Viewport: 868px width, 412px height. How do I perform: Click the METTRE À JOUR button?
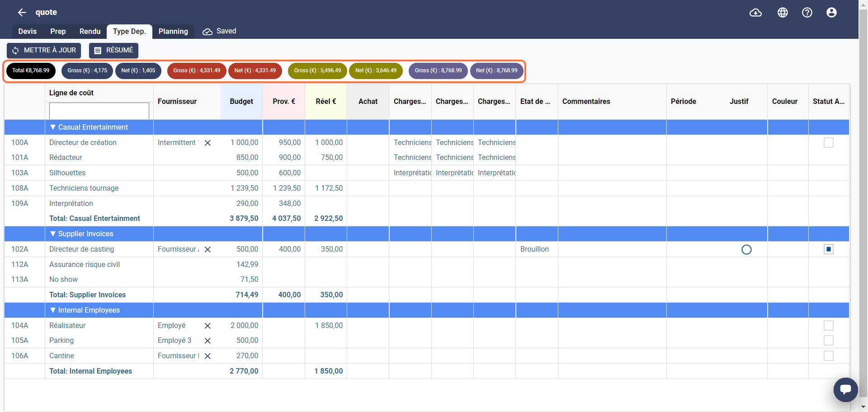click(44, 51)
